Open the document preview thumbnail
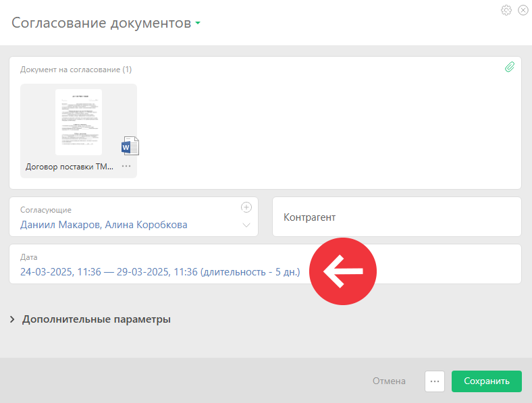This screenshot has width=532, height=403. (79, 122)
